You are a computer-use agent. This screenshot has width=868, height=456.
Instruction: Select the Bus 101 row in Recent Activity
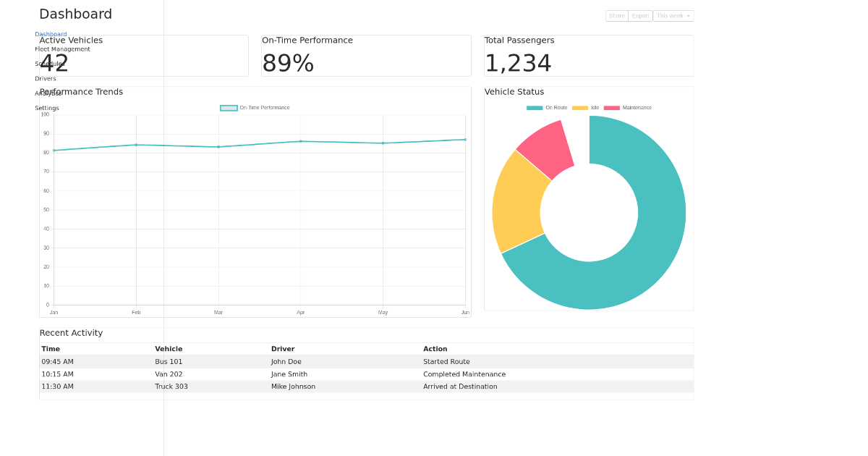[x=289, y=361]
